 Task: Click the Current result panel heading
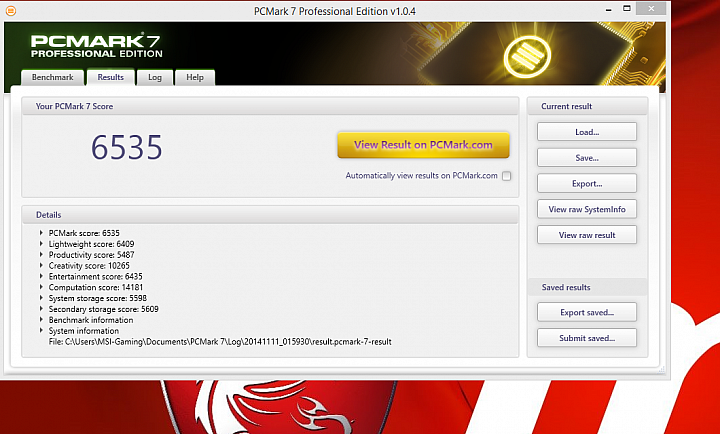tap(566, 106)
